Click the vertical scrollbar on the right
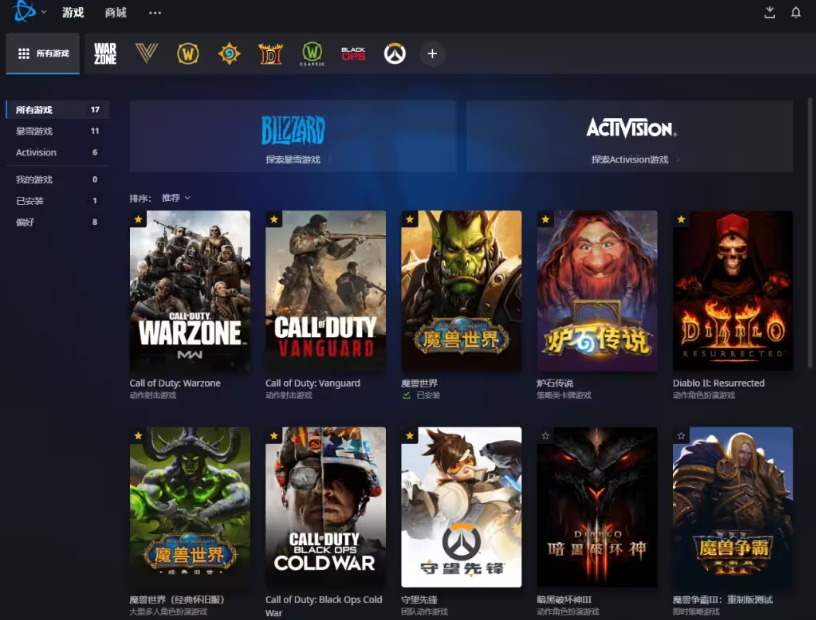Image resolution: width=816 pixels, height=620 pixels. click(x=809, y=232)
